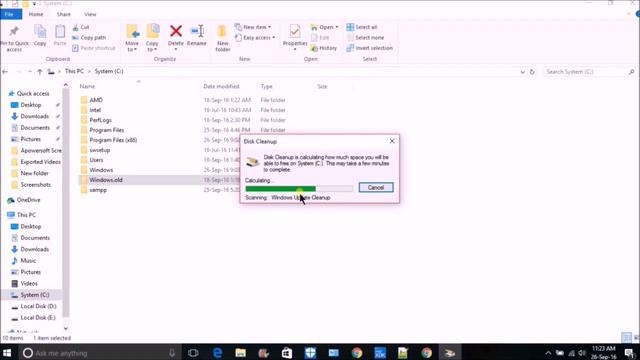Select the swsetup folder
This screenshot has height=360, width=640.
point(100,150)
